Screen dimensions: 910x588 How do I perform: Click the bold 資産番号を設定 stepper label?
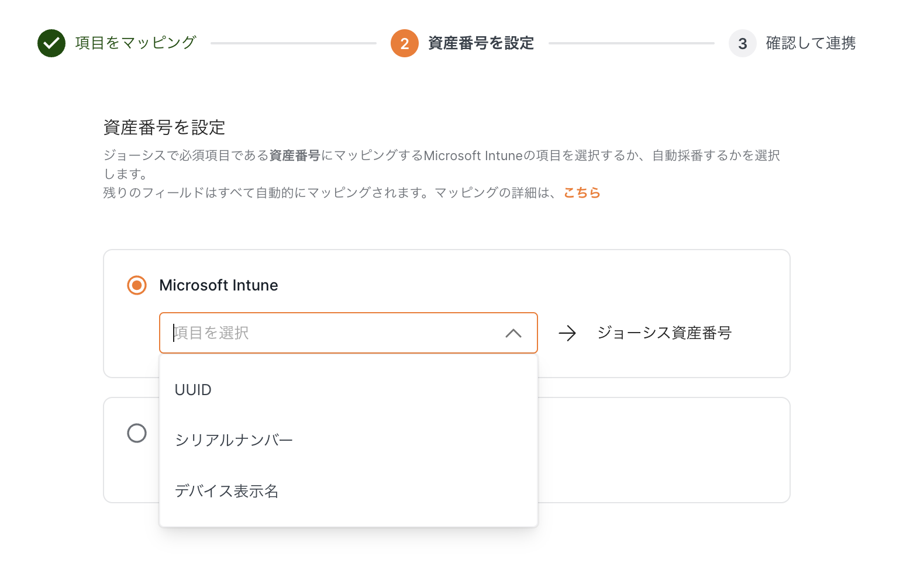(x=481, y=43)
